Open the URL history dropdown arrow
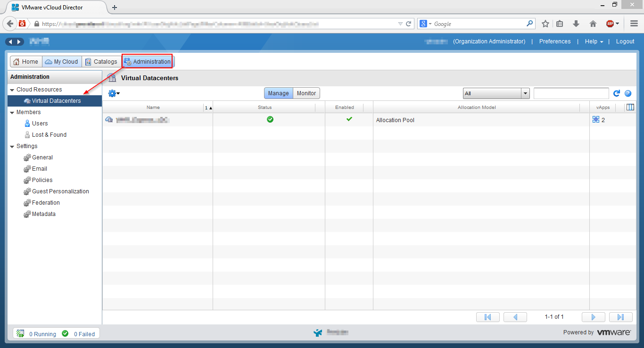The height and width of the screenshot is (348, 644). (400, 24)
